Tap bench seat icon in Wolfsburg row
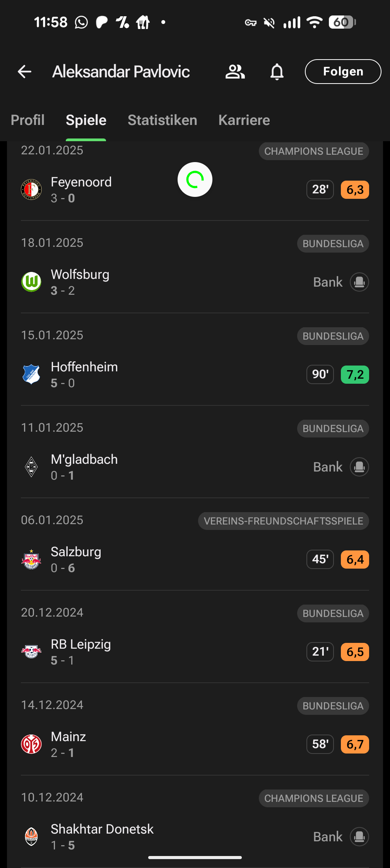 pyautogui.click(x=359, y=282)
